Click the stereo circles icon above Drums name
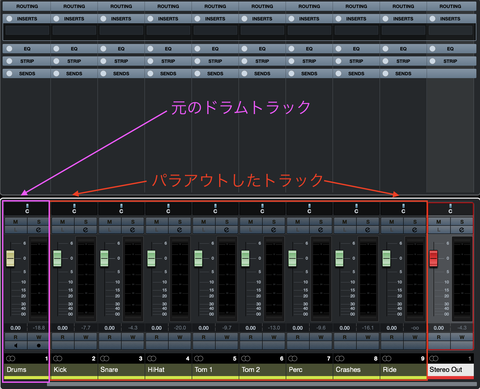This screenshot has height=389, width=480. pyautogui.click(x=11, y=358)
